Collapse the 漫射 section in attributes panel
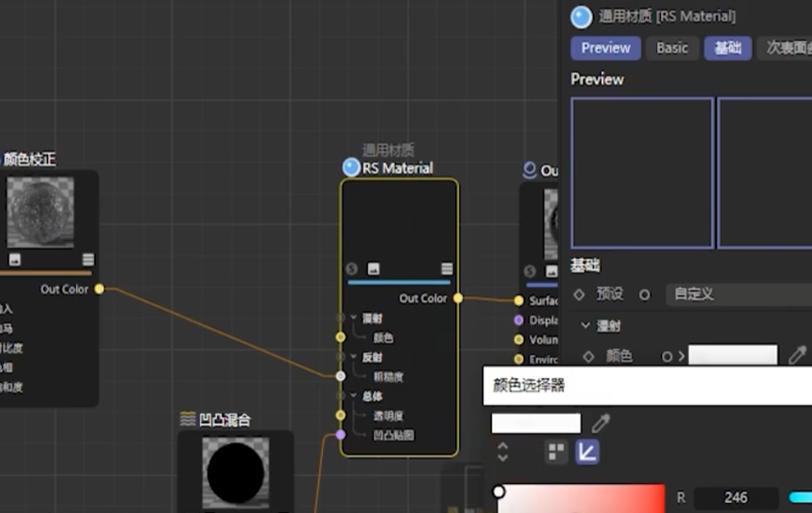The width and height of the screenshot is (812, 513). click(x=585, y=326)
